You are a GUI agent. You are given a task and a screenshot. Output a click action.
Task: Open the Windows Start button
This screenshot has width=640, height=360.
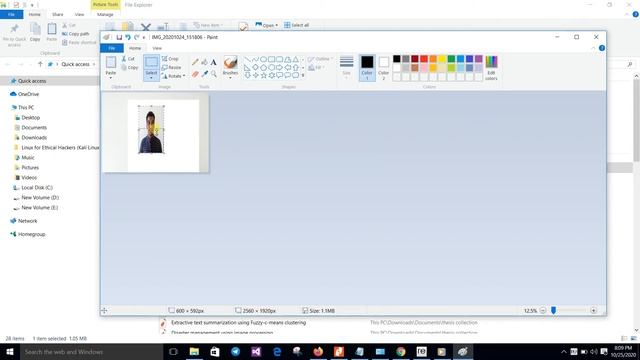10,352
